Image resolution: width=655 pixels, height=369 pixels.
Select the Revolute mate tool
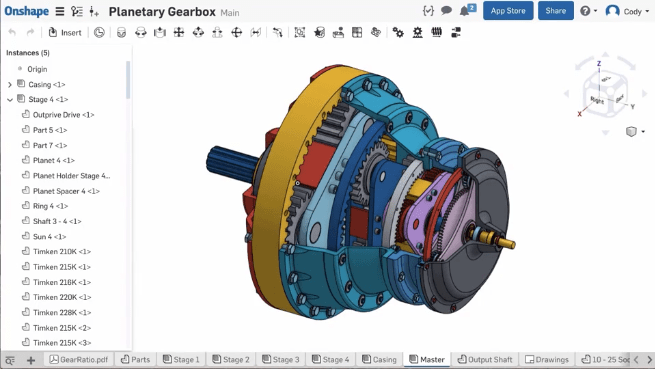(140, 32)
